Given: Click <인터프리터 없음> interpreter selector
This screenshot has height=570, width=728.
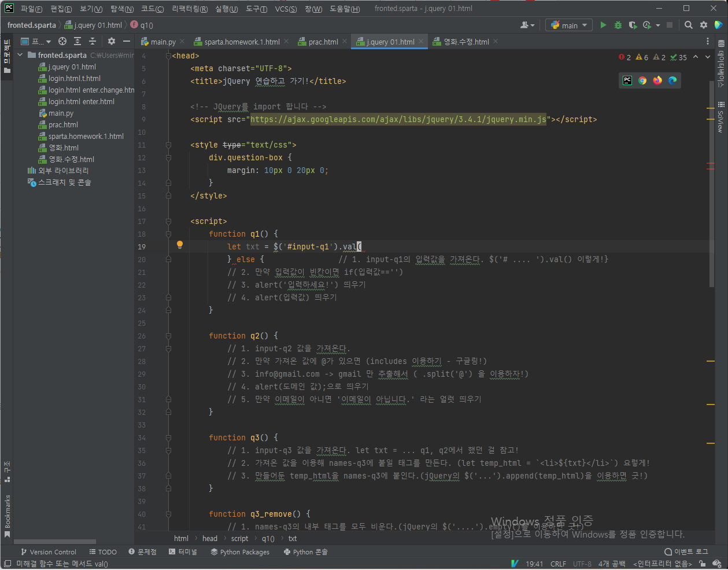Looking at the screenshot, I should (x=662, y=564).
